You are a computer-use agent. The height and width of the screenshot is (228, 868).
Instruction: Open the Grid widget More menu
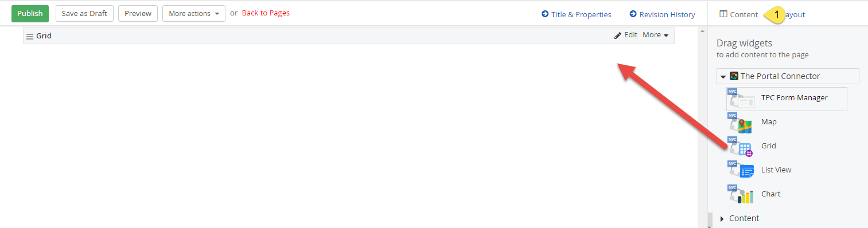(x=656, y=35)
